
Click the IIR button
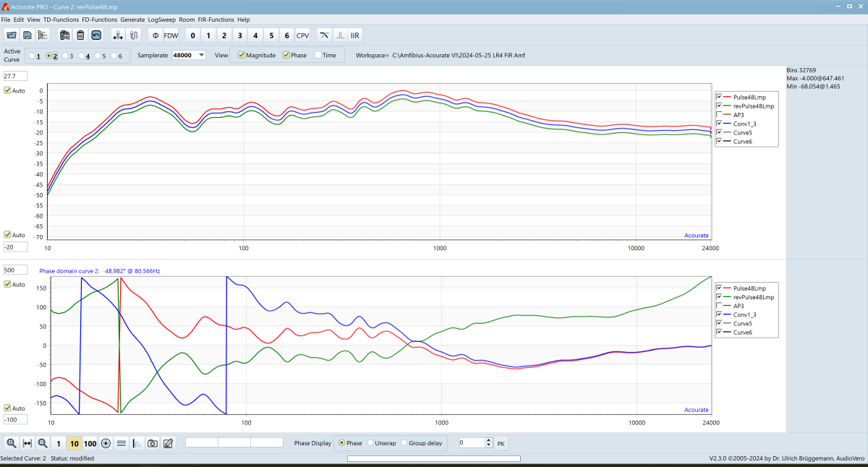(x=355, y=35)
